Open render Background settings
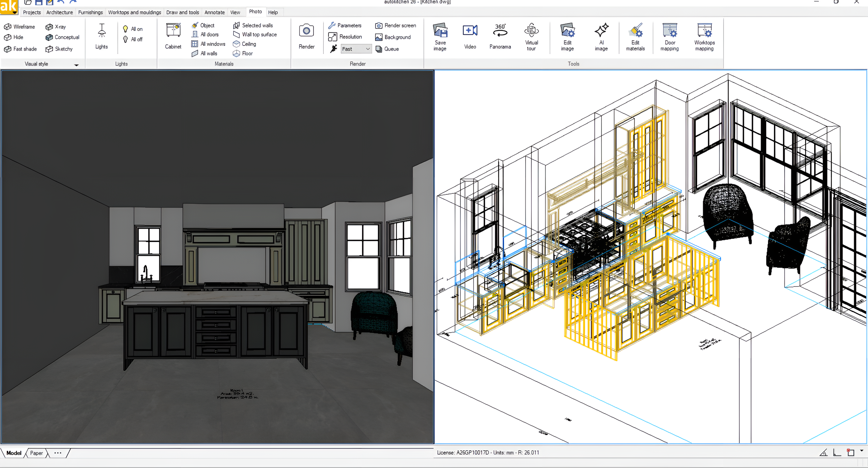This screenshot has height=468, width=868. (393, 37)
